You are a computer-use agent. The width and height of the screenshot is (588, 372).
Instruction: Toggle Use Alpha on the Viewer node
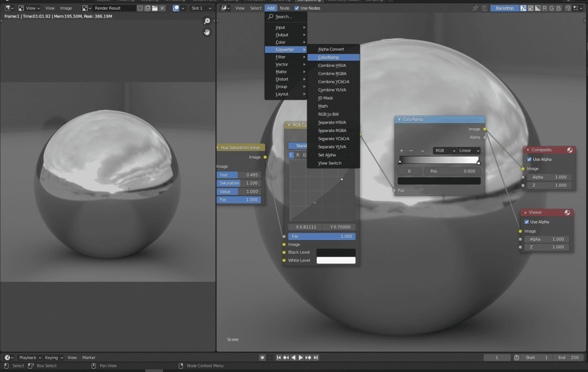coord(527,222)
